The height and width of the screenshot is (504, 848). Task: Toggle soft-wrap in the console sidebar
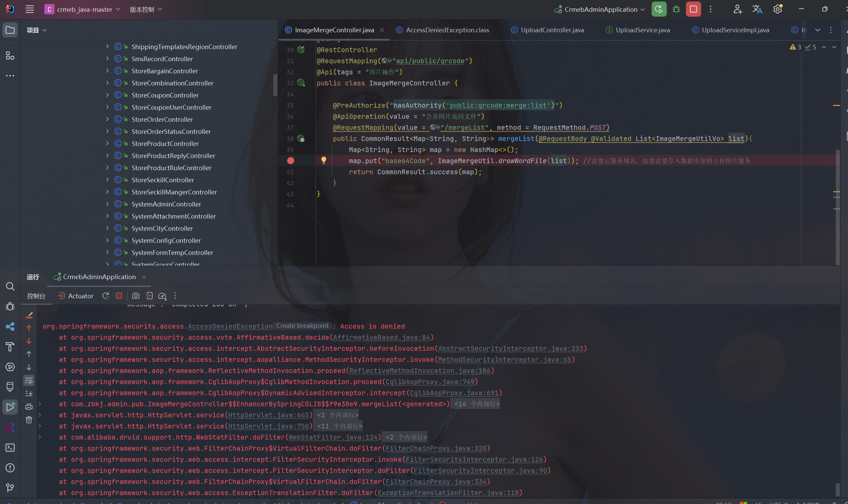click(29, 380)
